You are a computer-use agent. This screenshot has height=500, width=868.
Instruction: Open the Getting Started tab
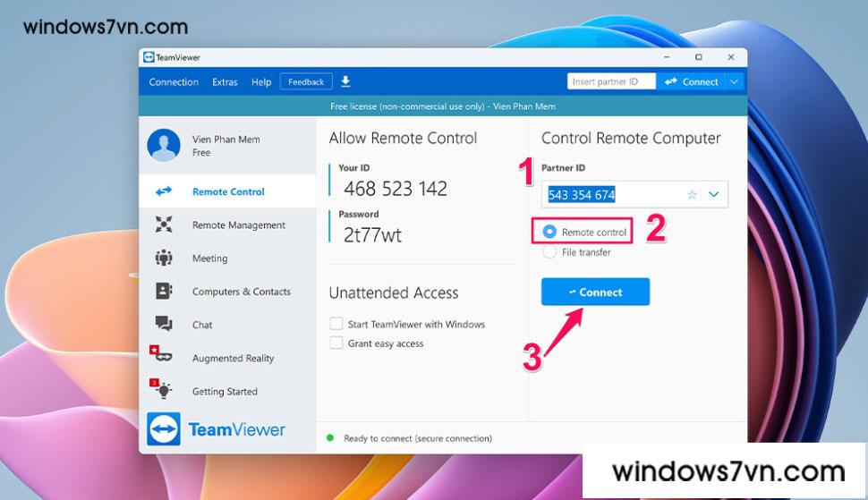227,391
